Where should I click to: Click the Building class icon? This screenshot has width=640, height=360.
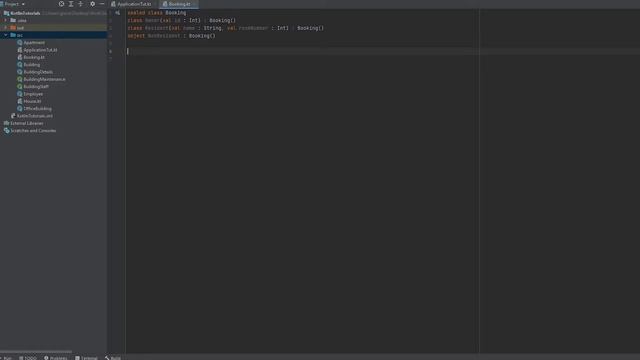click(x=20, y=64)
